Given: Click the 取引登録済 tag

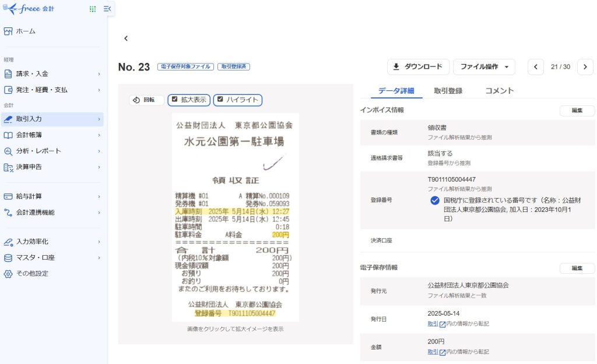Looking at the screenshot, I should [234, 67].
